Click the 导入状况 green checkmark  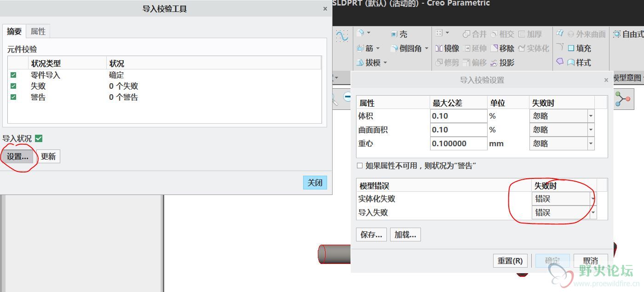pyautogui.click(x=39, y=138)
